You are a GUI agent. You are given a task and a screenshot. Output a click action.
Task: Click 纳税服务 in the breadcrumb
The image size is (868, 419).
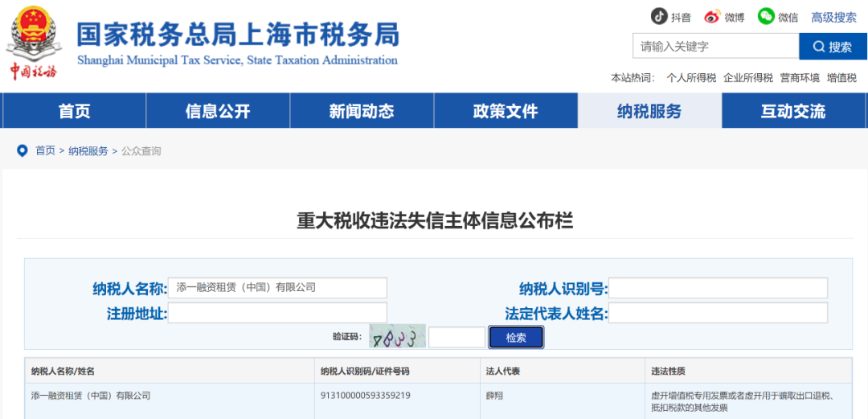[x=88, y=151]
